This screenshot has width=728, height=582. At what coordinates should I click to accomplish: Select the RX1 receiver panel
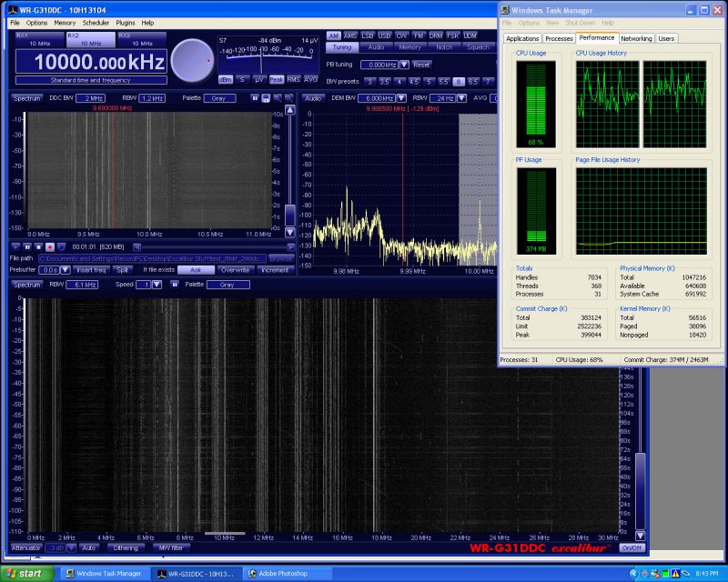(x=40, y=39)
